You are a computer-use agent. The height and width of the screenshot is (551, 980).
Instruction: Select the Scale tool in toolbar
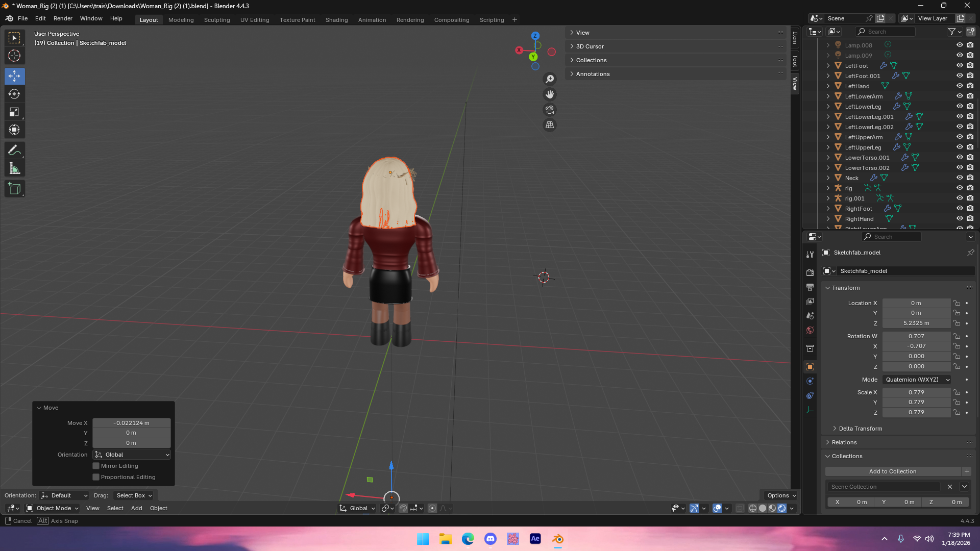(14, 112)
